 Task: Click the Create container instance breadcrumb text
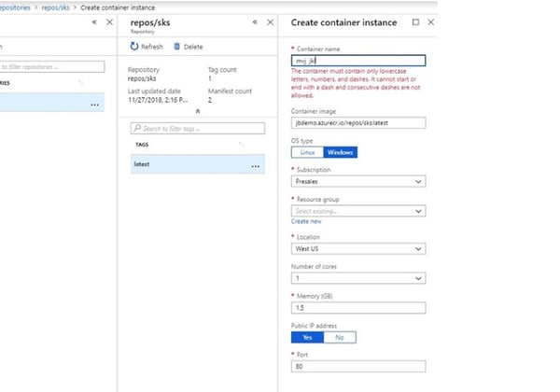coord(118,7)
